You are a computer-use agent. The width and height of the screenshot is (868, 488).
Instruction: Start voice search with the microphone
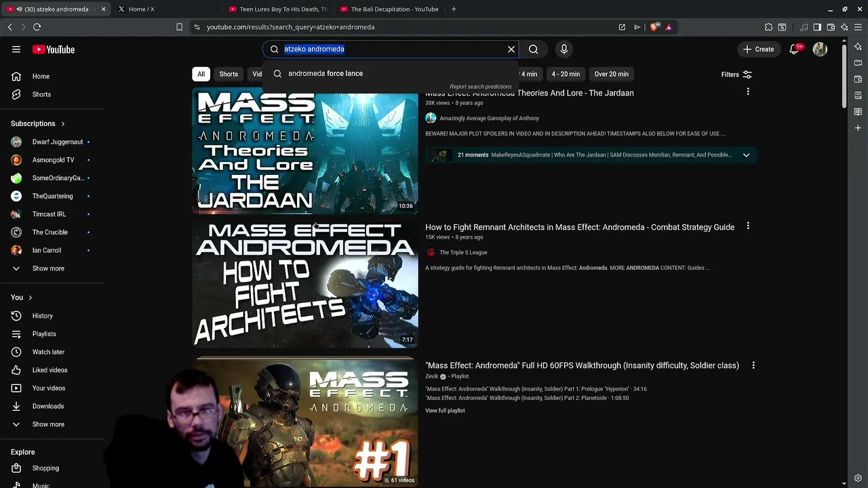point(564,49)
